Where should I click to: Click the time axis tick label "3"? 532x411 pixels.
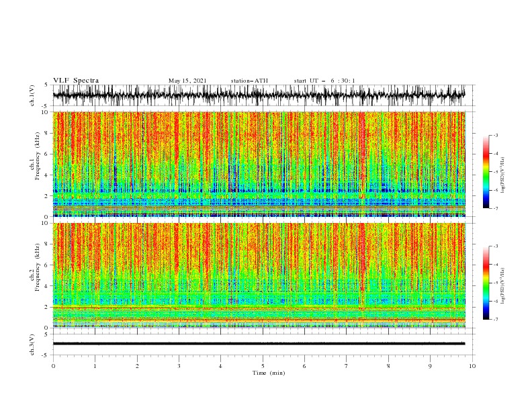point(179,366)
